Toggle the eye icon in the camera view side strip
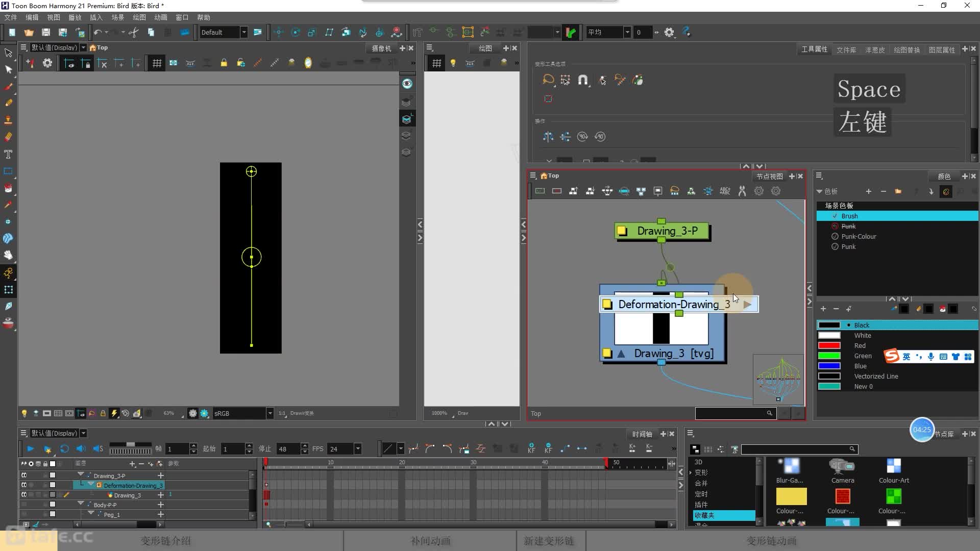The height and width of the screenshot is (551, 980). [407, 84]
